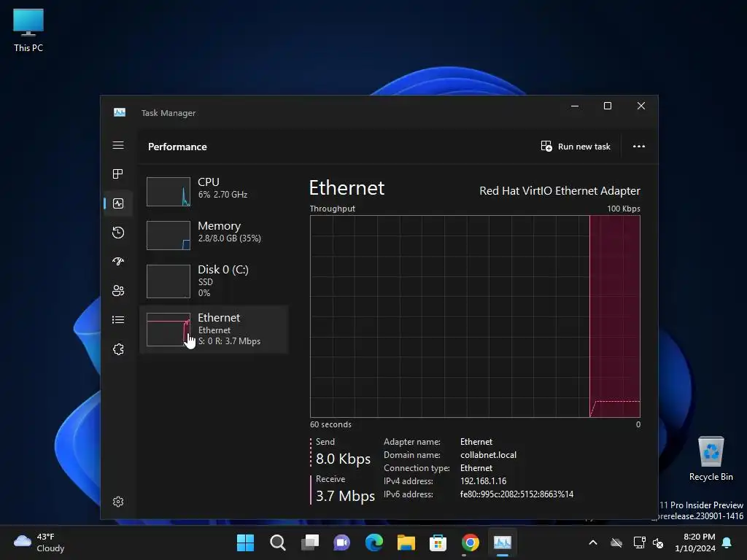Open the Recycle Bin desktop icon

711,458
